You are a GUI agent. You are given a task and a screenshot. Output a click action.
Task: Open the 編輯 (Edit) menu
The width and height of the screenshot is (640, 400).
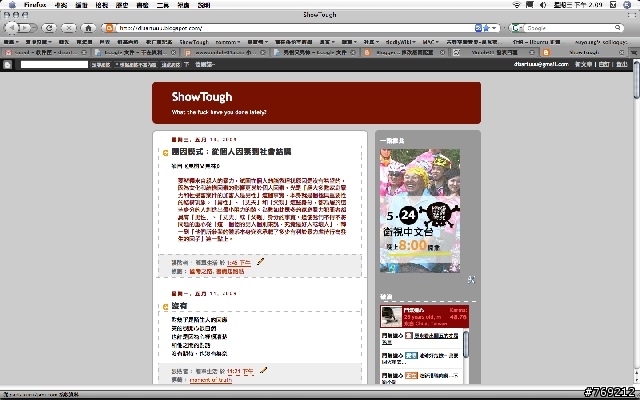[82, 5]
